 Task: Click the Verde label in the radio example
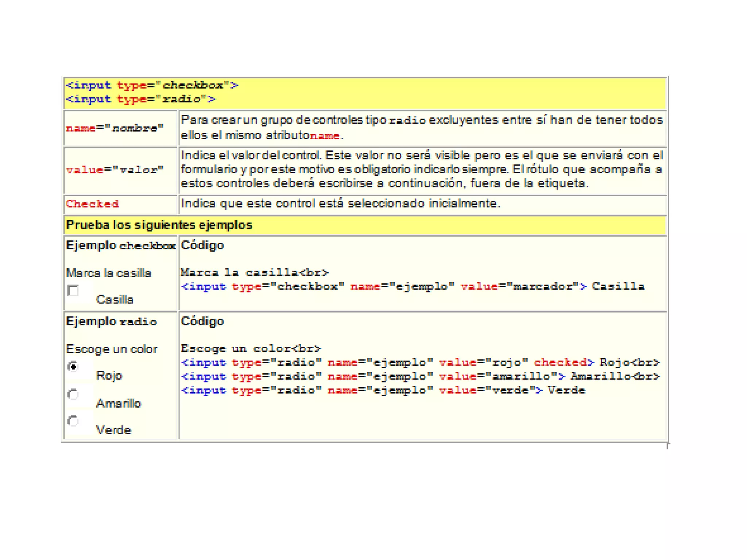(113, 430)
